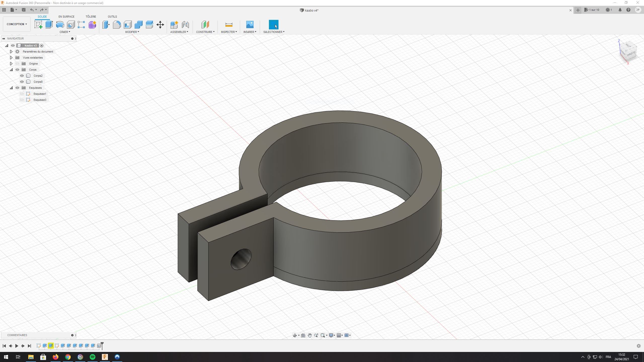This screenshot has height=362, width=644.
Task: Select the Shell tool
Action: point(128,25)
